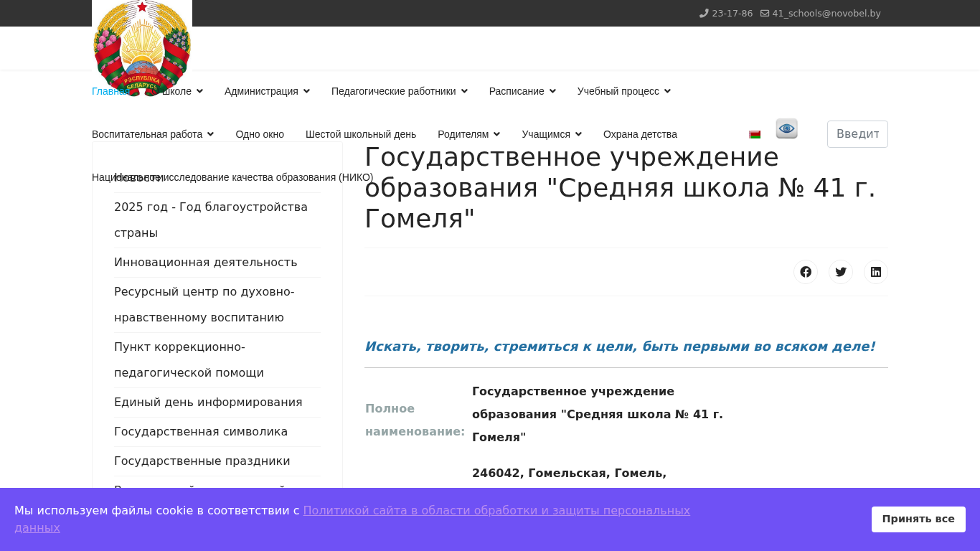Screen dimensions: 980x551
Task: Open the Охрана детства menu item
Action: [x=640, y=134]
